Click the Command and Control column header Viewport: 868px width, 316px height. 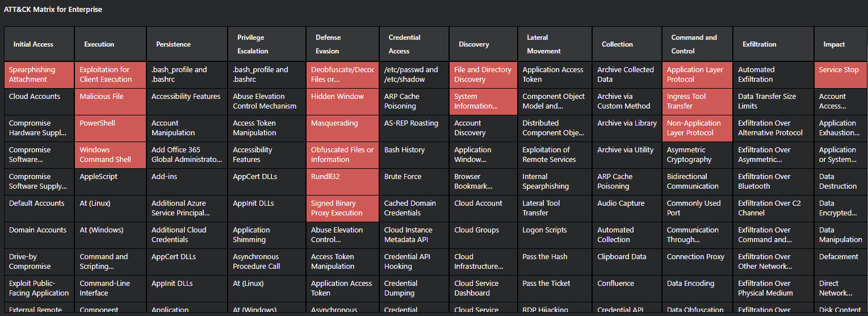pos(698,44)
